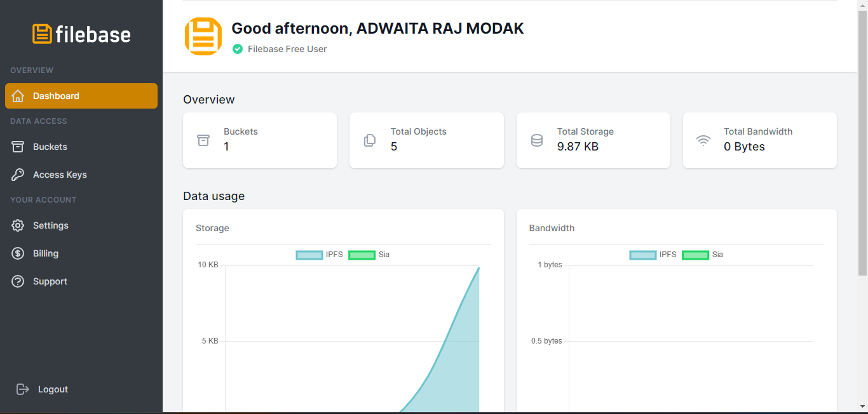Click the 'Total Bandwidth' card label
868x414 pixels.
(x=758, y=131)
